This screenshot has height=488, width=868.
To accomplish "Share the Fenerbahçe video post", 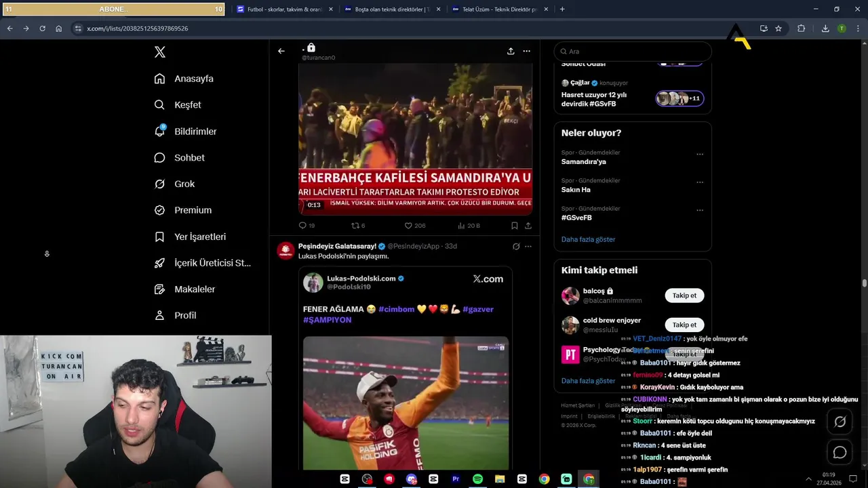I will click(528, 226).
